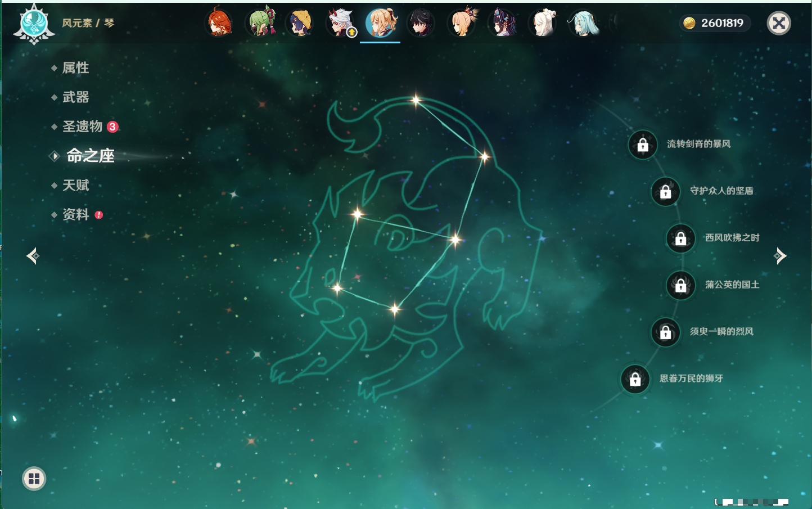
Task: Pick the orange-haired ponytail character avatar
Action: (462, 23)
